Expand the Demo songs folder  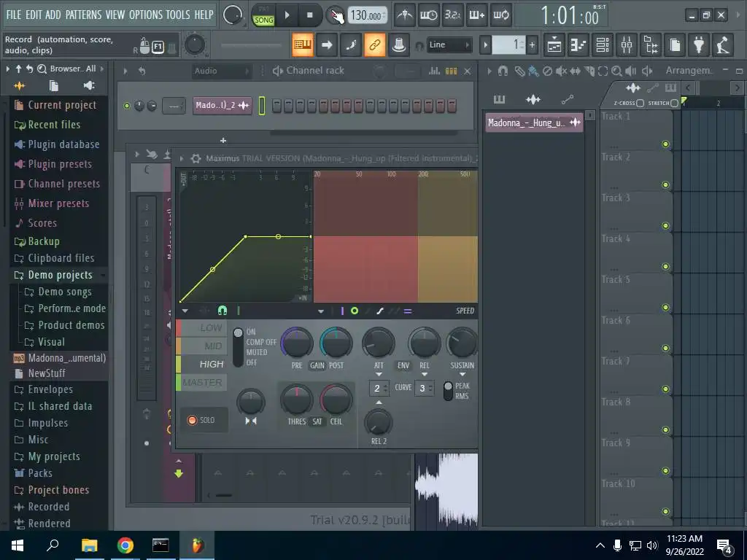tap(65, 292)
